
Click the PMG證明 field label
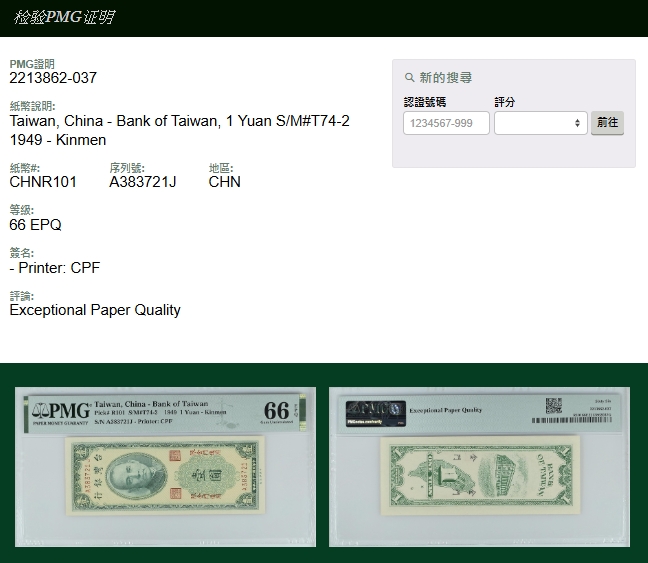pyautogui.click(x=32, y=64)
